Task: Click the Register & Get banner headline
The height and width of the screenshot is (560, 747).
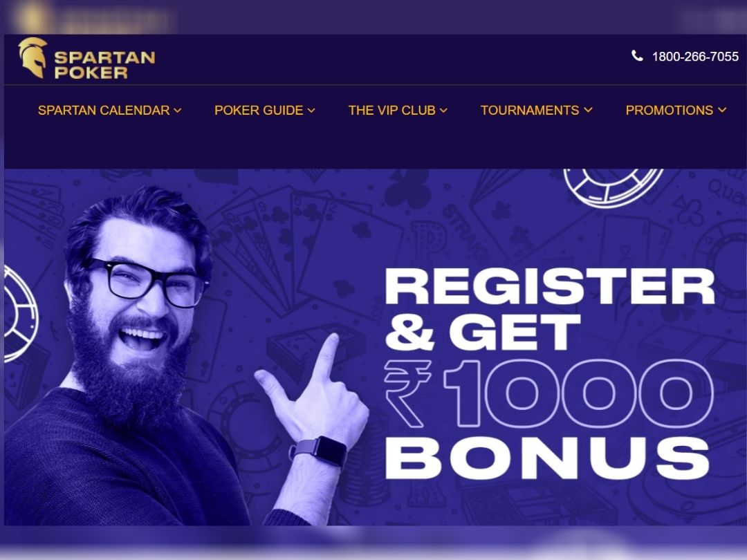Action: coord(550,309)
